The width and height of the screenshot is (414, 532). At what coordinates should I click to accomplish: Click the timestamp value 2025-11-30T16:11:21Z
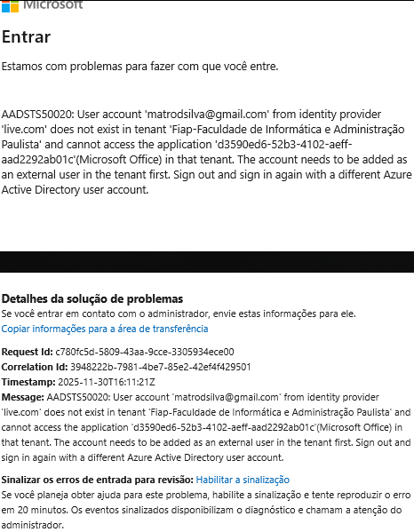click(x=107, y=382)
